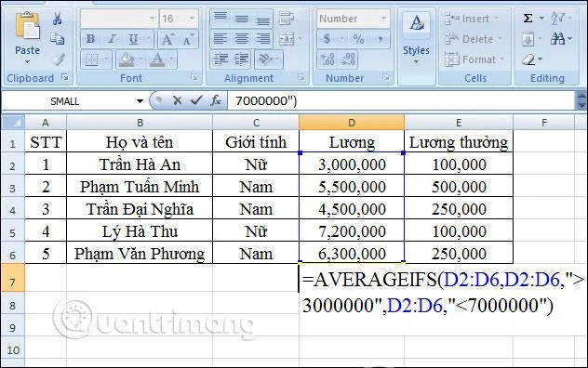The image size is (588, 368).
Task: Open the font size dropdown
Action: 192,19
